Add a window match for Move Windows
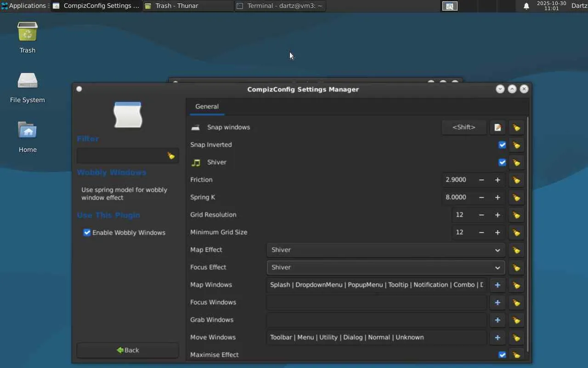The width and height of the screenshot is (588, 368). point(498,337)
